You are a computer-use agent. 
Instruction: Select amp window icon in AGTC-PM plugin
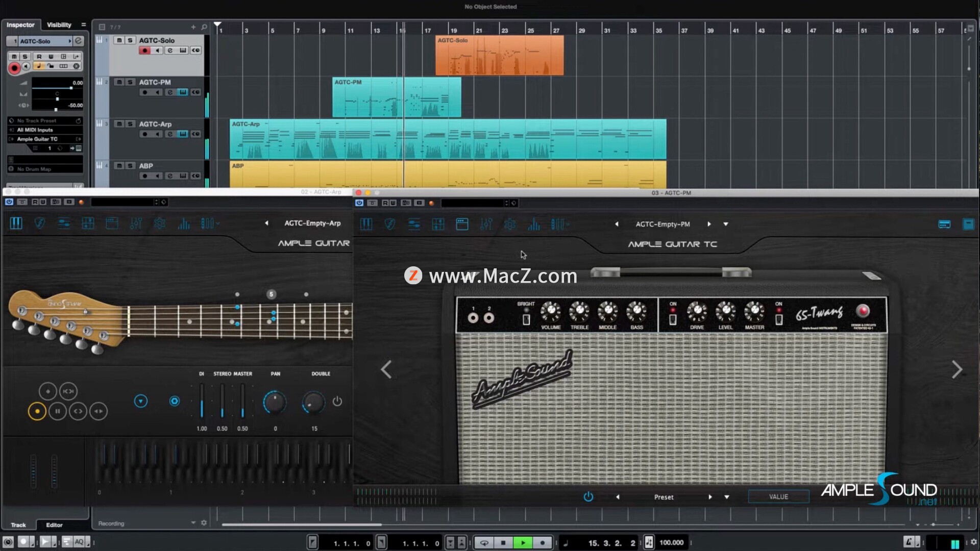pyautogui.click(x=462, y=224)
